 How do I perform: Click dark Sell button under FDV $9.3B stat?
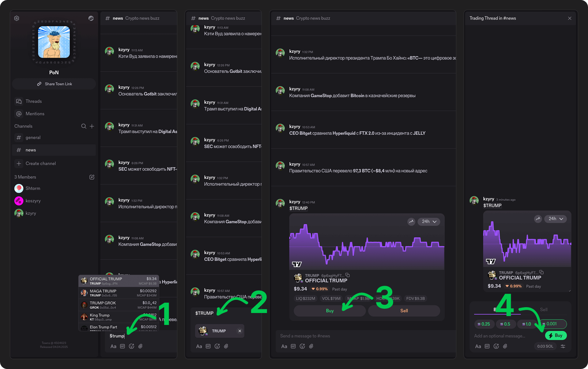click(x=404, y=311)
